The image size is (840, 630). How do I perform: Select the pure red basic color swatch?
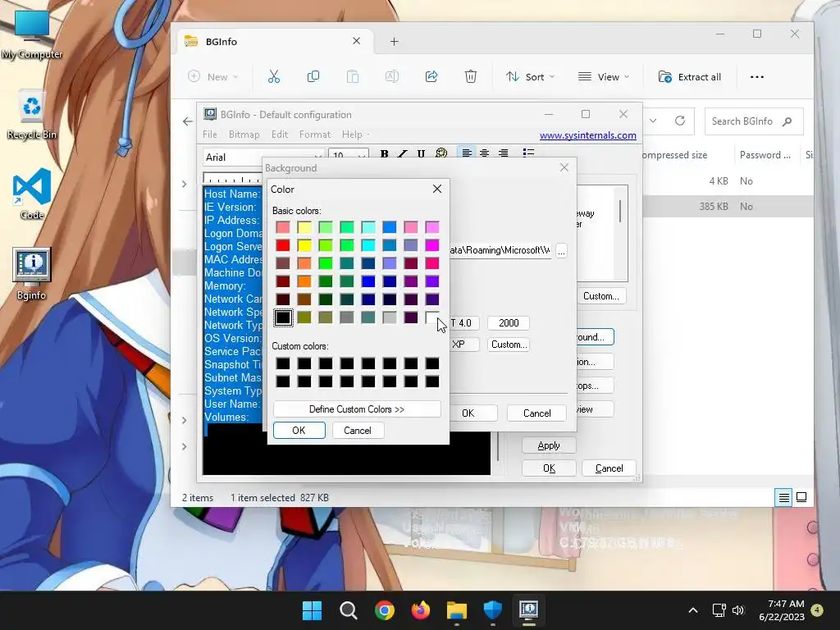click(x=283, y=245)
